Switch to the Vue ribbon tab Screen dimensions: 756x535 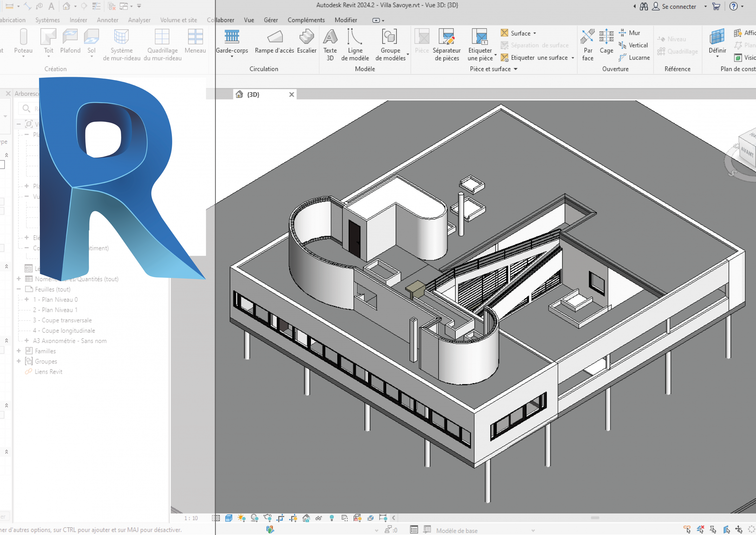click(x=249, y=20)
